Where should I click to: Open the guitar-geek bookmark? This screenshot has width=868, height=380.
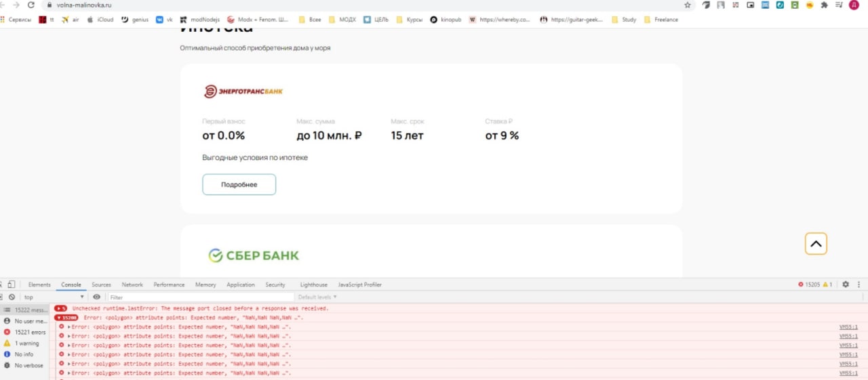tap(572, 20)
